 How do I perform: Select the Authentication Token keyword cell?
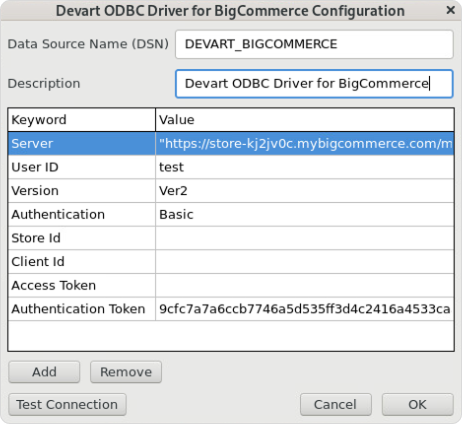tap(82, 309)
